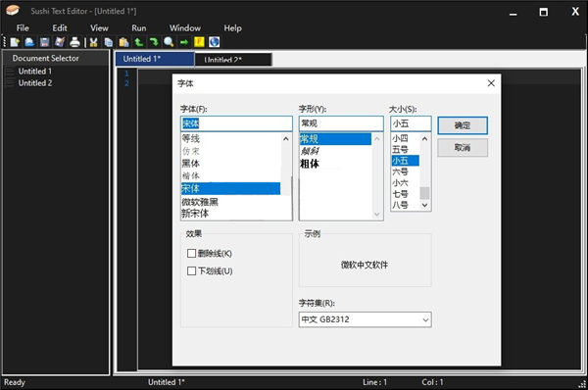Click the Document Selector panel header
Image resolution: width=588 pixels, height=390 pixels.
56,58
